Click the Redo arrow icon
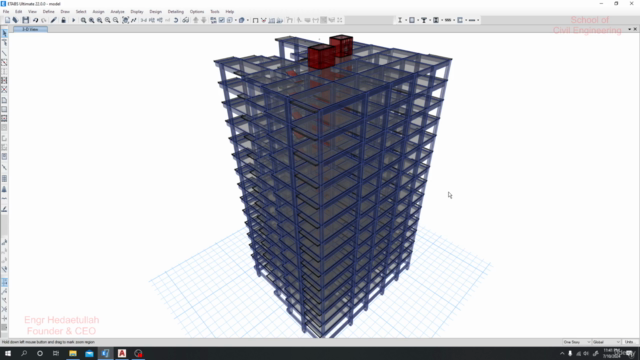The height and width of the screenshot is (360, 640). click(44, 20)
